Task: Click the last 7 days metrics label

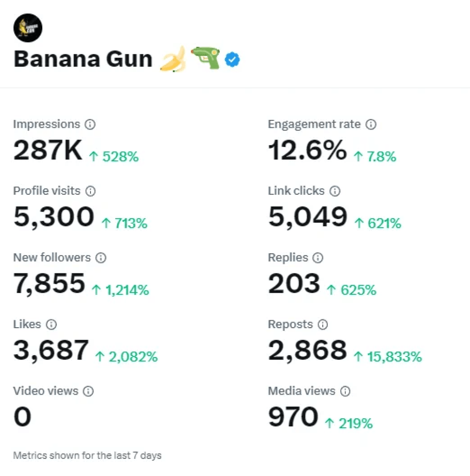Action: click(87, 456)
